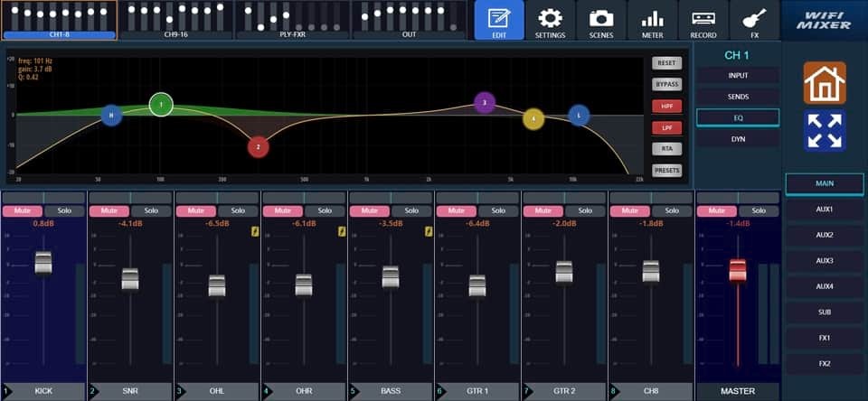Image resolution: width=868 pixels, height=401 pixels.
Task: Toggle the HPF filter button
Action: pos(667,106)
